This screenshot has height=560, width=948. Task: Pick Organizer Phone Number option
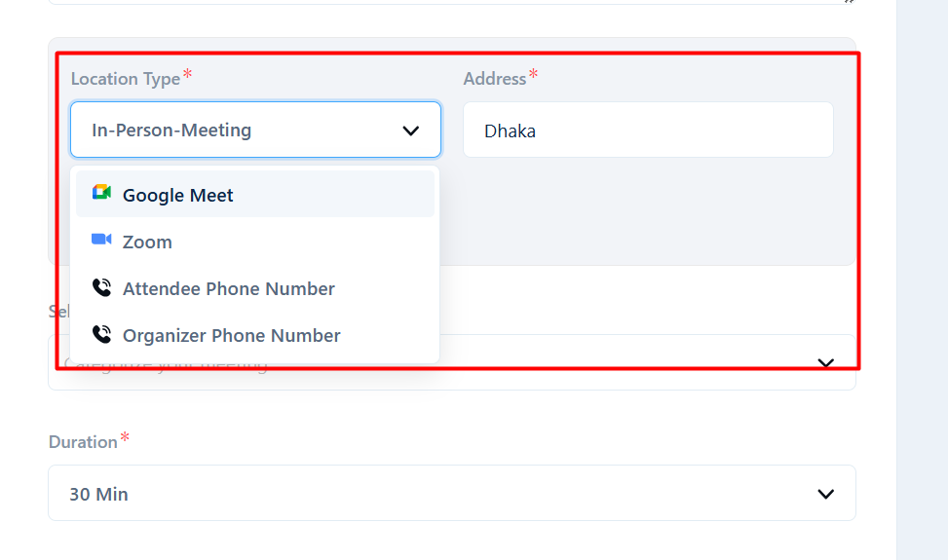(x=255, y=335)
